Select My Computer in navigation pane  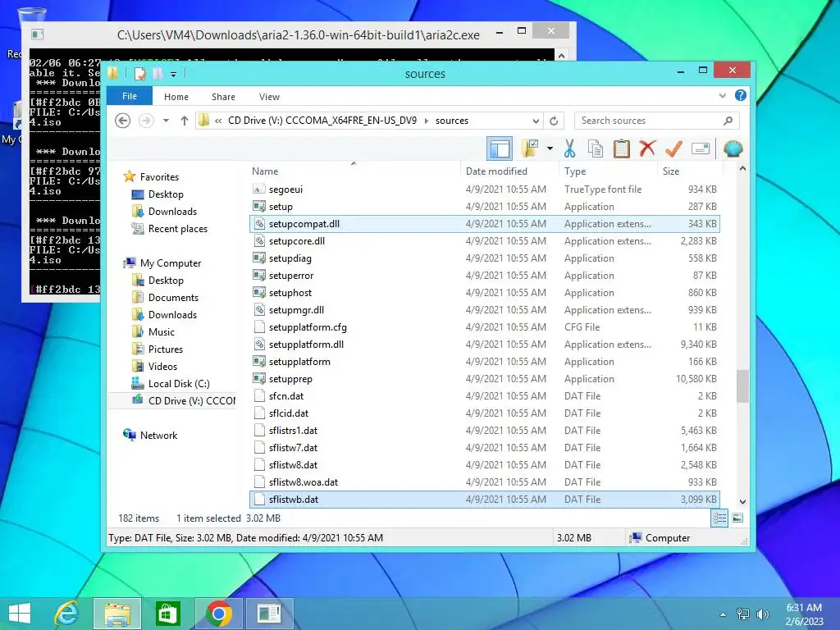tap(171, 263)
